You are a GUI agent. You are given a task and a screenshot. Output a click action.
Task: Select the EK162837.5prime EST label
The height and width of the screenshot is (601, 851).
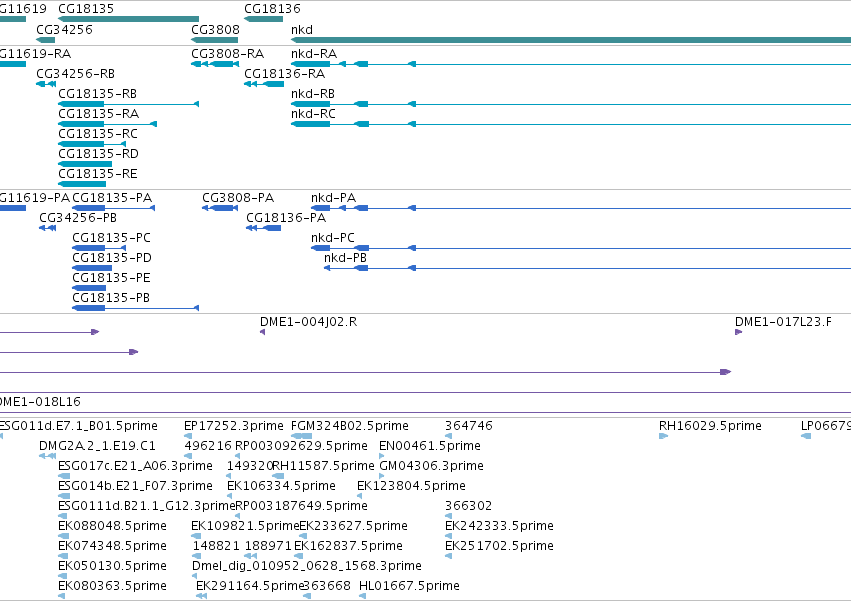pyautogui.click(x=348, y=547)
